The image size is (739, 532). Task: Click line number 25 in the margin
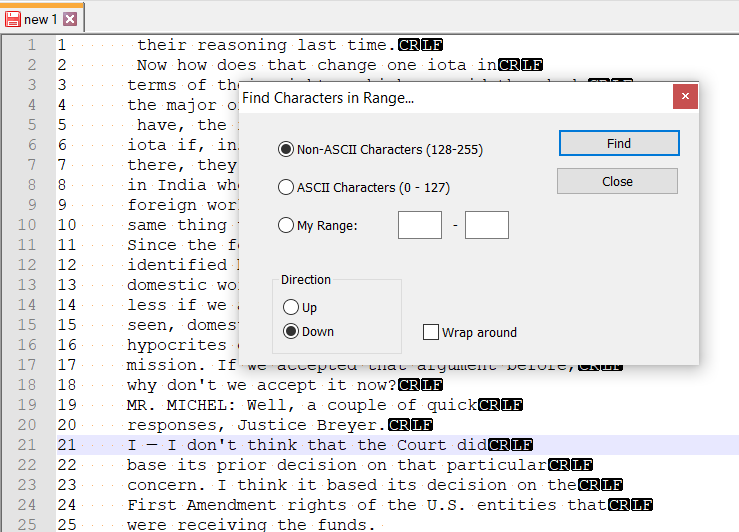pyautogui.click(x=27, y=524)
